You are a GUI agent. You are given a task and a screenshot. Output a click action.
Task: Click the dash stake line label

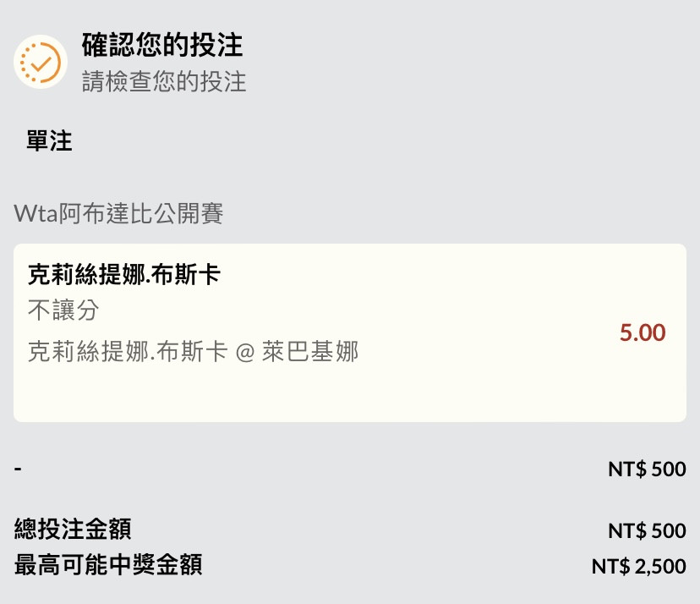point(18,469)
